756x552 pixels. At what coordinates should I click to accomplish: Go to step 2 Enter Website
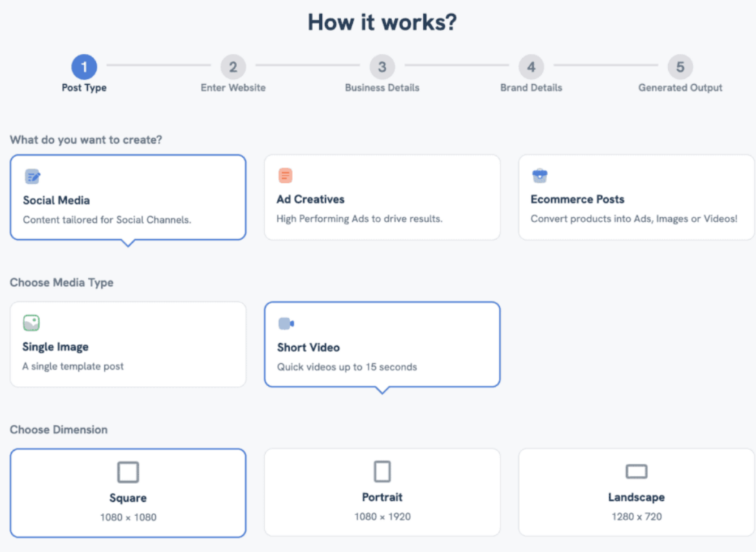[233, 68]
